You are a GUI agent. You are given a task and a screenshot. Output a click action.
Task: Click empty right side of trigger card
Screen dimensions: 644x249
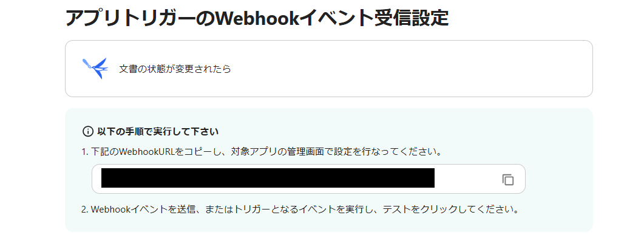coord(411,69)
